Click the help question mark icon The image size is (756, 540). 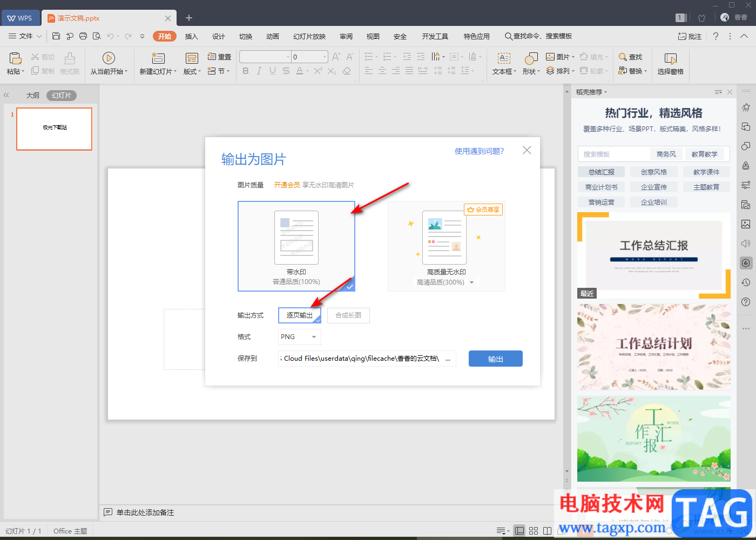click(x=715, y=36)
